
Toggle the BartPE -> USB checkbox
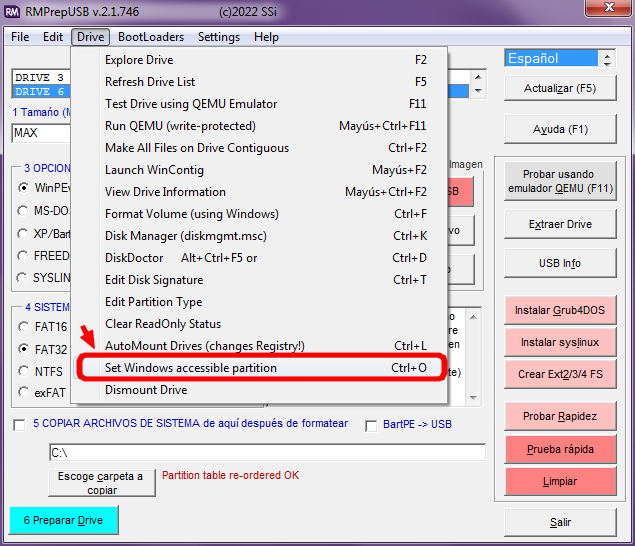[x=371, y=426]
